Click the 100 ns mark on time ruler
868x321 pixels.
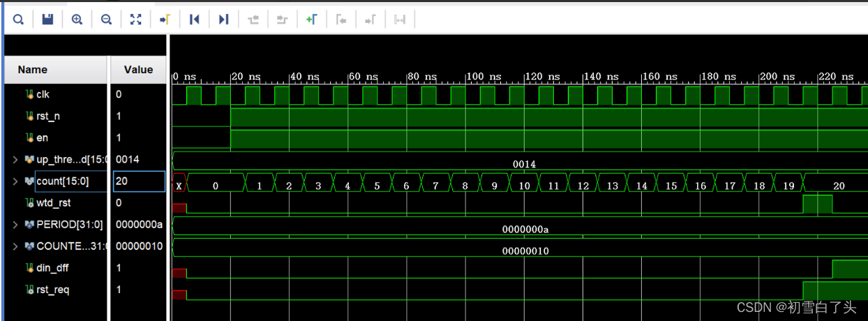click(484, 76)
